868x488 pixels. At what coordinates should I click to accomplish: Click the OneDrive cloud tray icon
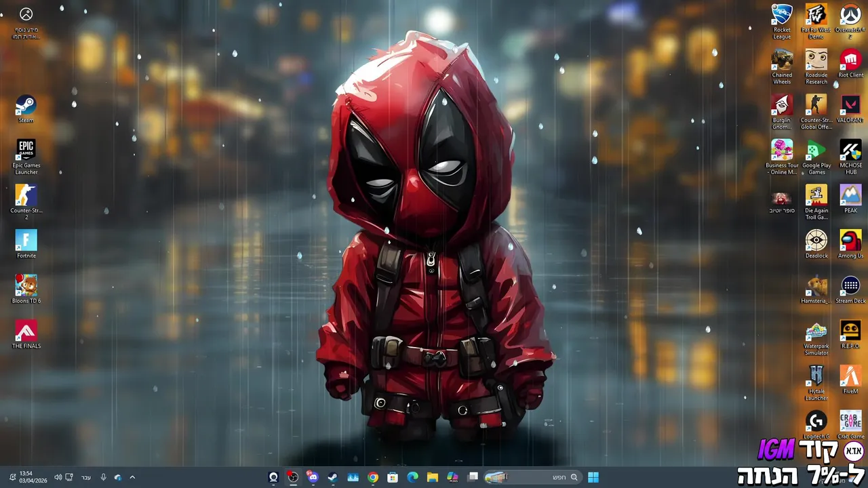[118, 477]
